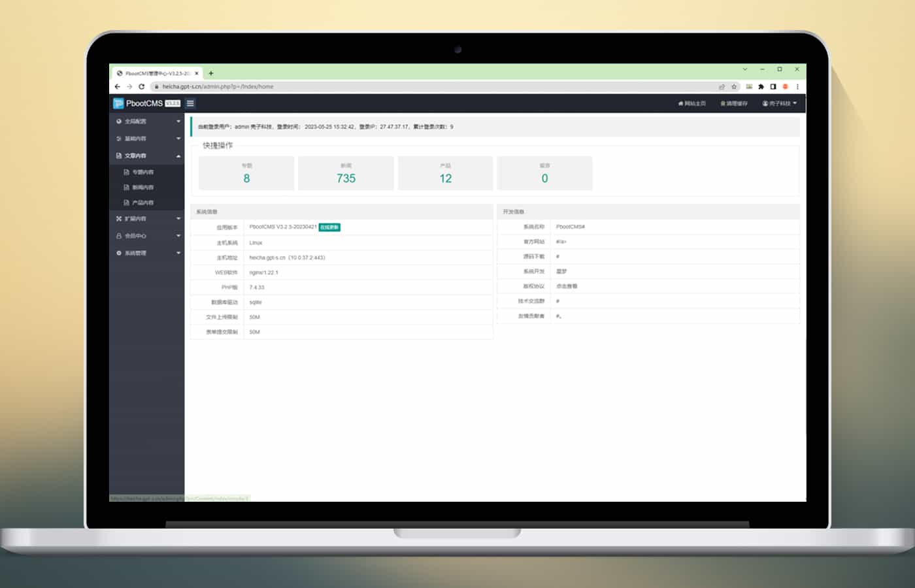The height and width of the screenshot is (588, 915).
Task: Click the '7.4.33' PHP version value
Action: tap(257, 287)
